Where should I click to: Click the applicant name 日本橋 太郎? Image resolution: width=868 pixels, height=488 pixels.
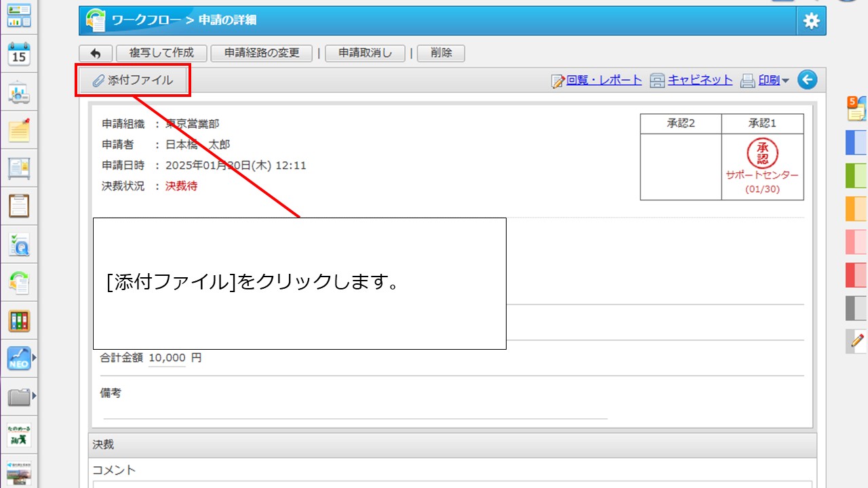click(198, 144)
